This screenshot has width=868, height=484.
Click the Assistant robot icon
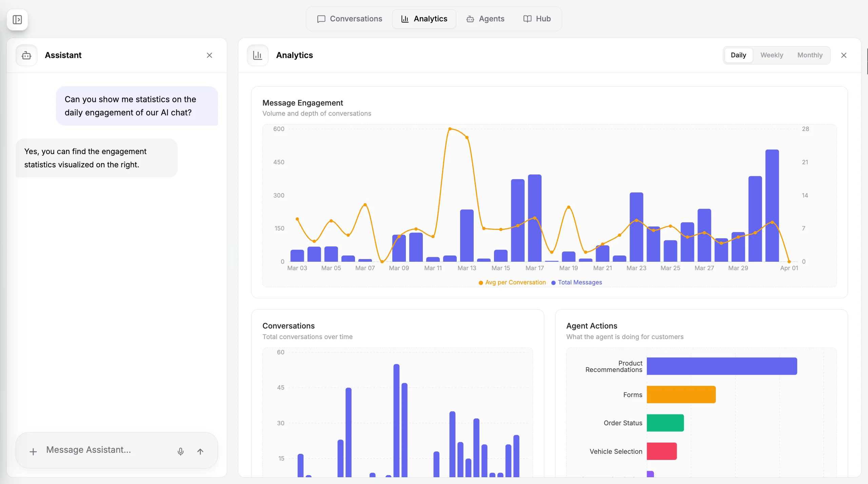click(26, 55)
